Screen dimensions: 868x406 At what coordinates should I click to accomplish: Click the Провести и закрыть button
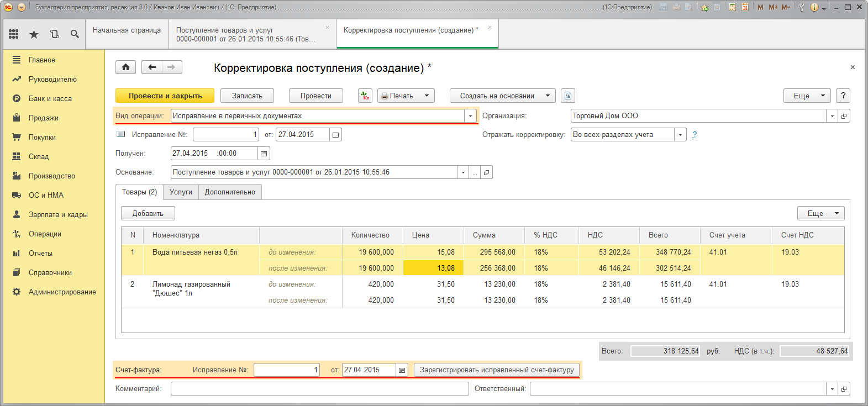pos(165,96)
